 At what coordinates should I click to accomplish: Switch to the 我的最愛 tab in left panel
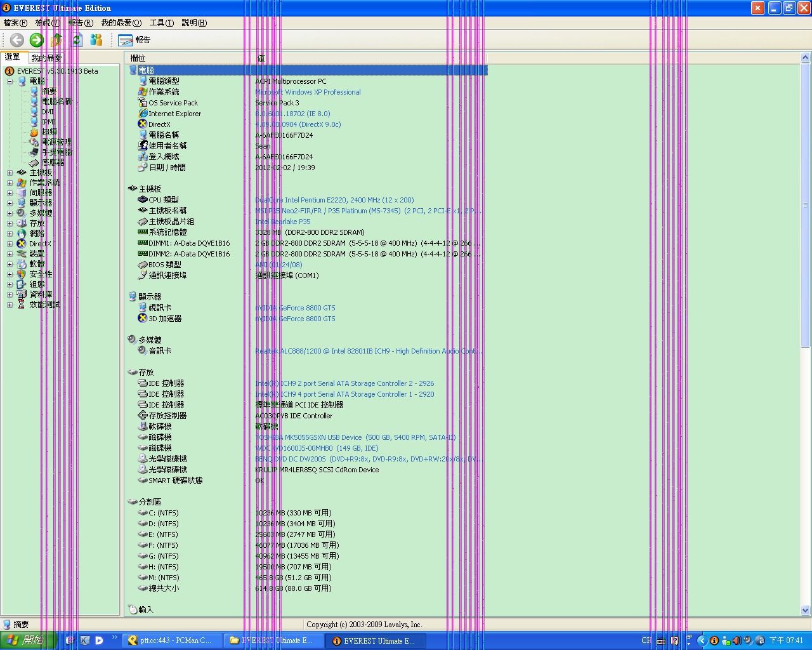(46, 58)
